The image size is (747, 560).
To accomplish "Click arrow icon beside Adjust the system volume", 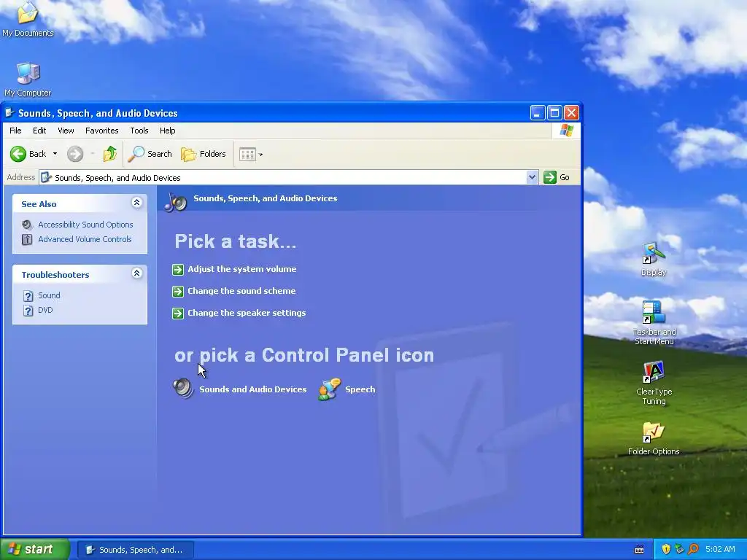I will [178, 270].
